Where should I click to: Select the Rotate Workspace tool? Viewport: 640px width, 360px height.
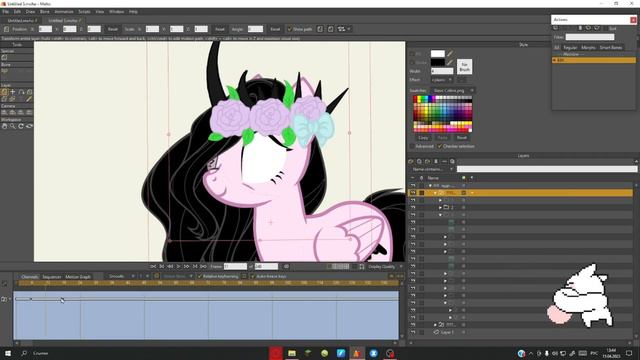coord(21,126)
